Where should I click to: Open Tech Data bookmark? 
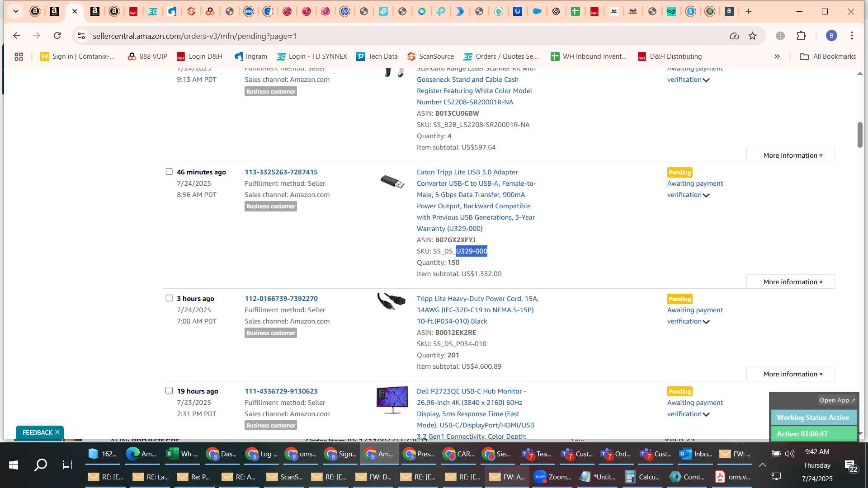click(x=377, y=56)
